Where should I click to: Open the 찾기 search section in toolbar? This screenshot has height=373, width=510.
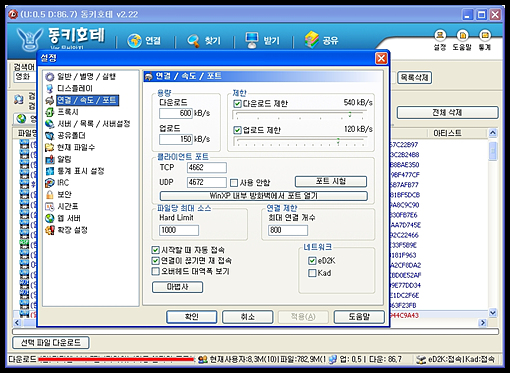pos(204,41)
